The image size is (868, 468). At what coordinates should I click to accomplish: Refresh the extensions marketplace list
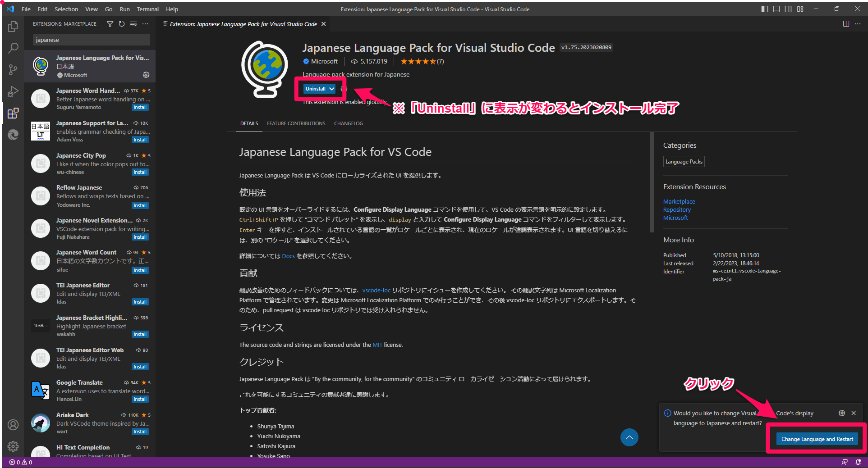[122, 24]
